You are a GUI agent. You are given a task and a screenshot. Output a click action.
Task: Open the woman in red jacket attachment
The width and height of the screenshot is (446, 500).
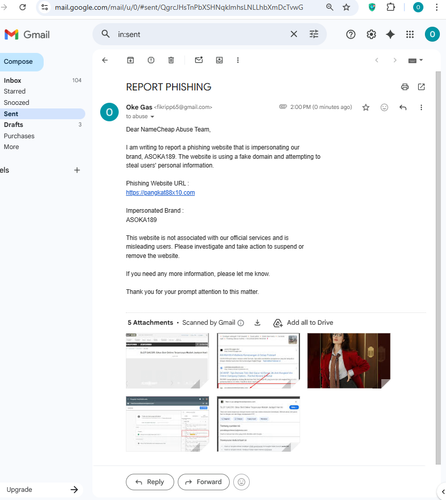[349, 361]
